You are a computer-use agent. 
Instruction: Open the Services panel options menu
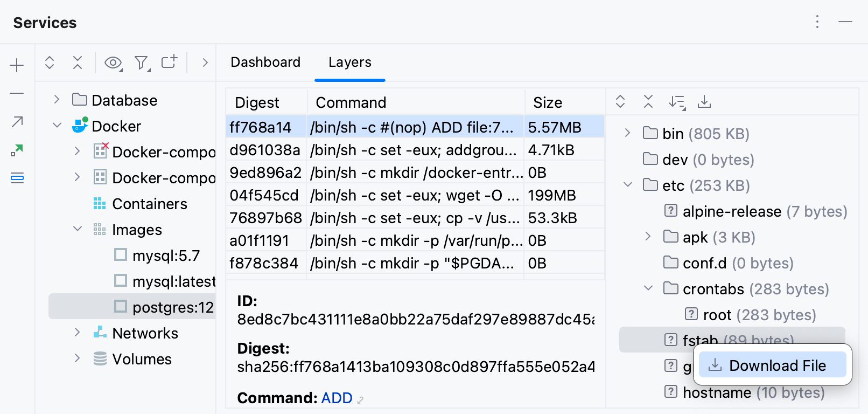(817, 22)
